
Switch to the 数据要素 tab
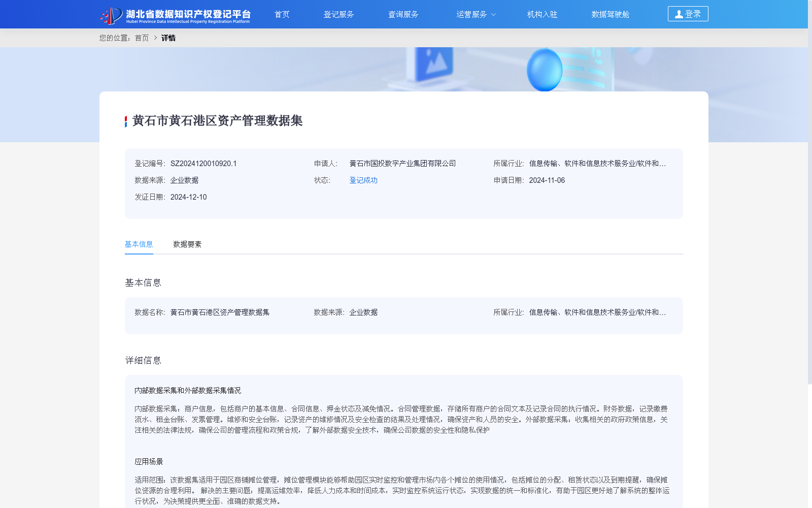coord(187,244)
